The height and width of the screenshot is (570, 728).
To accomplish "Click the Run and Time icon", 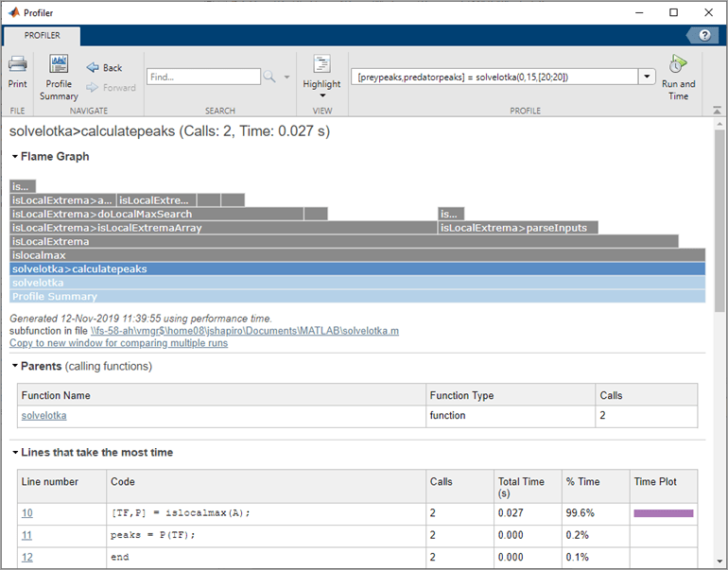I will tap(678, 64).
